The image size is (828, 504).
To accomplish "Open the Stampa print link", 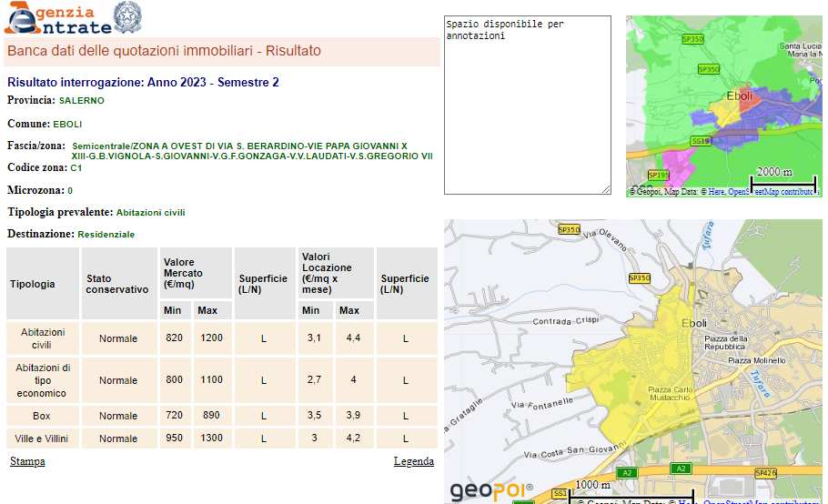I will click(x=27, y=461).
